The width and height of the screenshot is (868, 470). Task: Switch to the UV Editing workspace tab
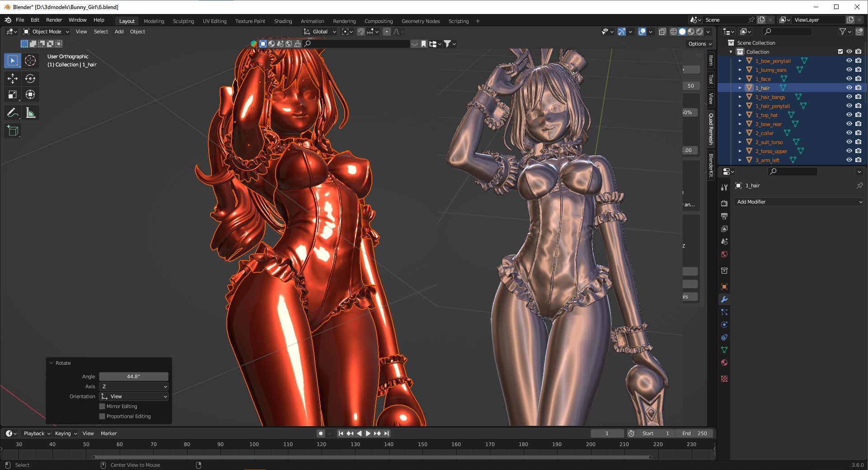215,21
